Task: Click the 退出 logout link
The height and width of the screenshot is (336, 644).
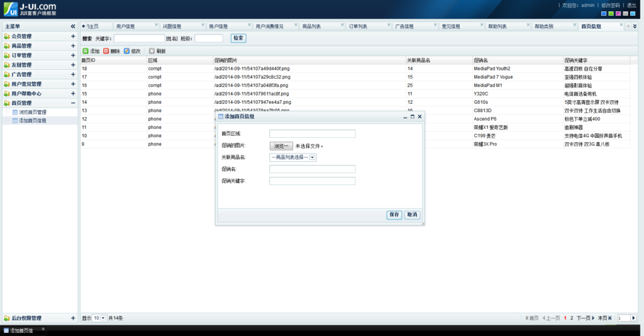Action: [x=631, y=5]
